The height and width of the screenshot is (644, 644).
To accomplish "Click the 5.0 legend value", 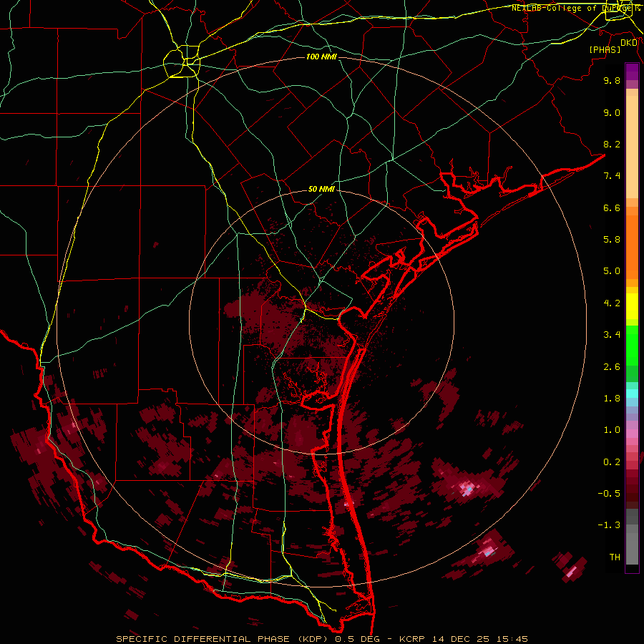I will [x=612, y=271].
